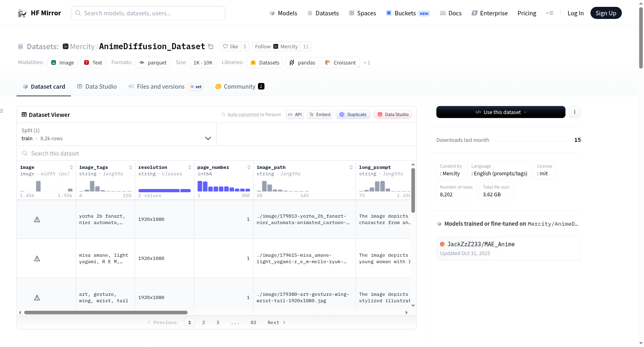Open Buckets in the top navigation
Viewport: 644px width, 347px height.
point(408,13)
